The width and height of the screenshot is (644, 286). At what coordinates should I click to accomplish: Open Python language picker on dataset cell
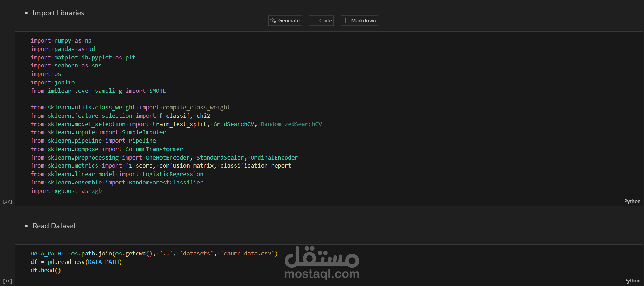tap(632, 281)
